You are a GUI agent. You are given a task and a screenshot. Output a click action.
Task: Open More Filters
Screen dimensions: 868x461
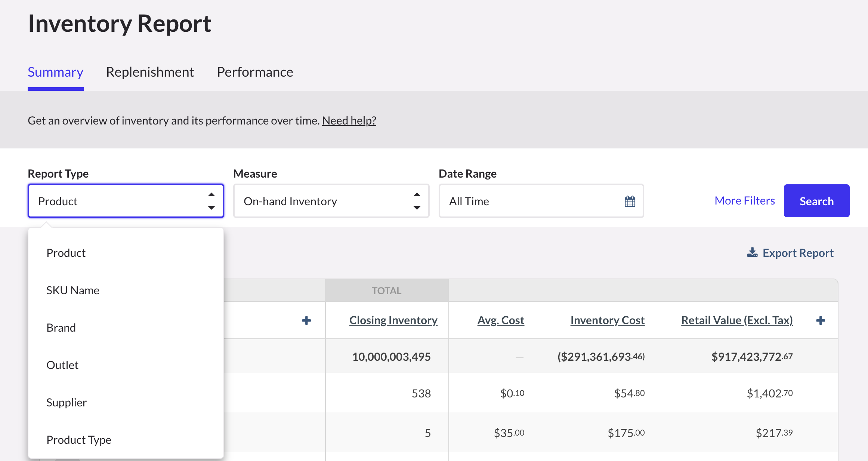[x=744, y=200]
